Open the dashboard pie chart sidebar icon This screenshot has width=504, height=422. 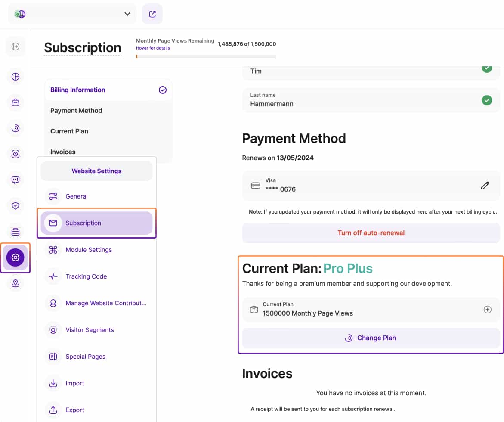[15, 77]
